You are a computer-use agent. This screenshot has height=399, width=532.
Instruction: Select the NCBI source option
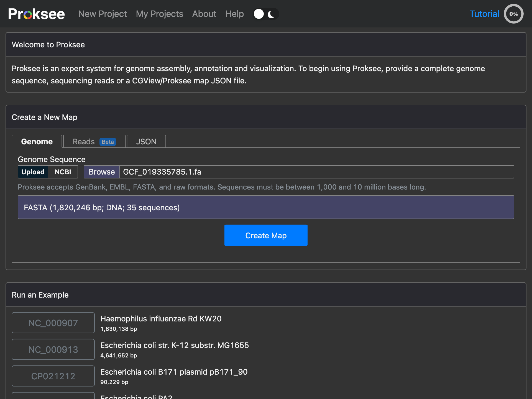pos(63,172)
